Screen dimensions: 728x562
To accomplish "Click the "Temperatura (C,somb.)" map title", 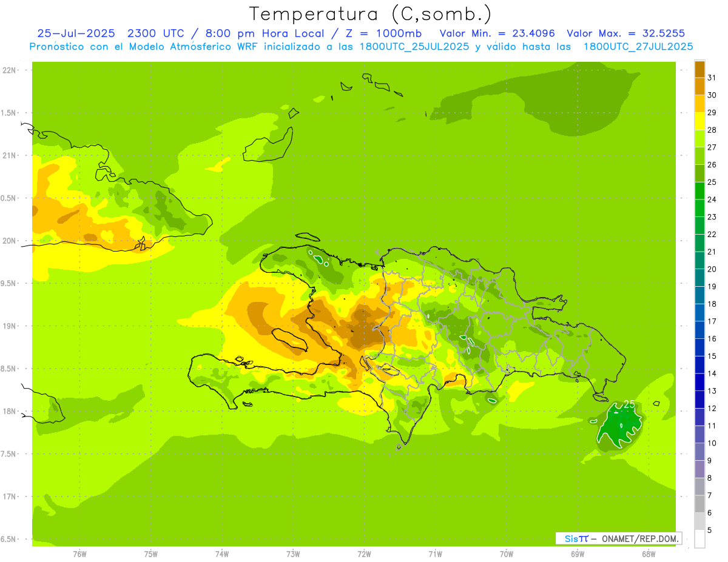I will click(x=370, y=14).
